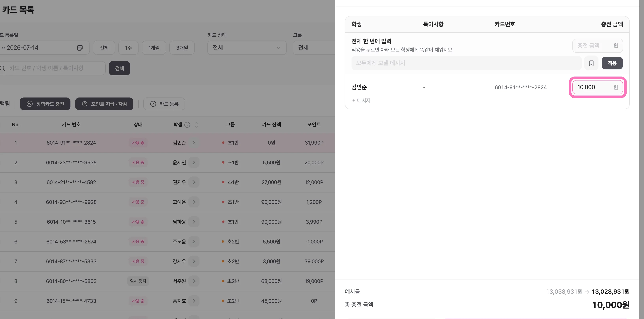
Task: Focus the 모두에게 보낼 메시지 field
Action: point(466,63)
